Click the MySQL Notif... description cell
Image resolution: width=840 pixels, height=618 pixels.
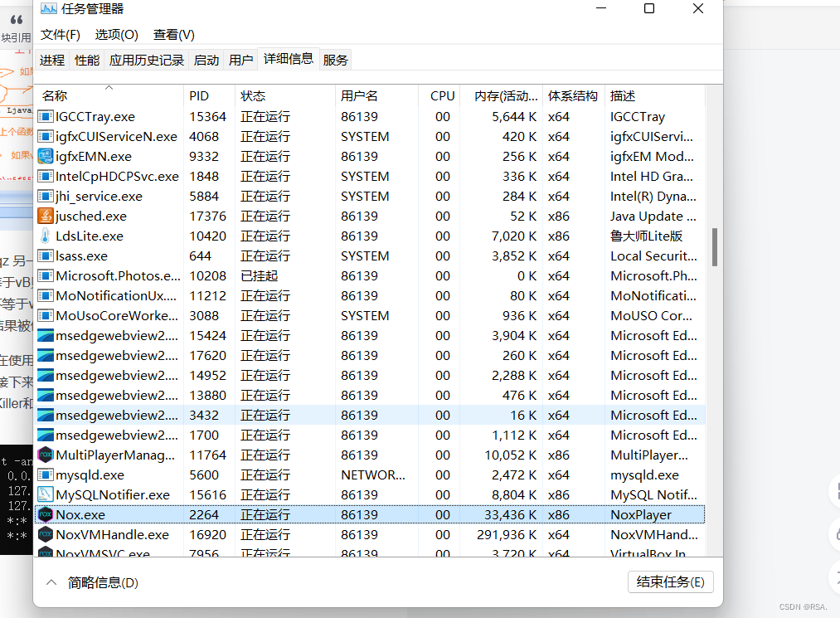[653, 494]
